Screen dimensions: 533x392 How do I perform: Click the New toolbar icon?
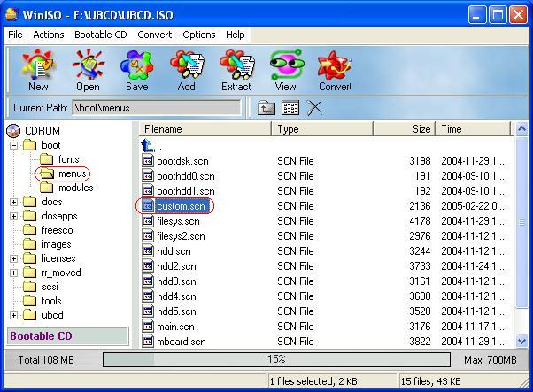click(x=38, y=70)
